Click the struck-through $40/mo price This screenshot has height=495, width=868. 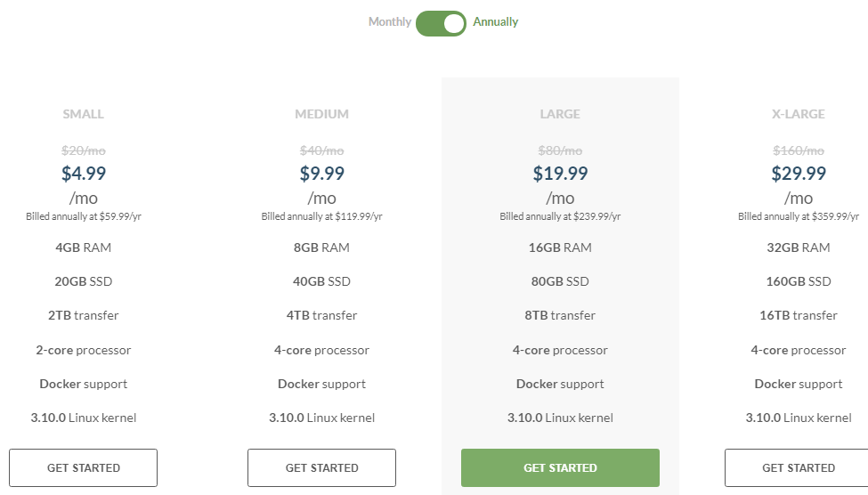(321, 150)
